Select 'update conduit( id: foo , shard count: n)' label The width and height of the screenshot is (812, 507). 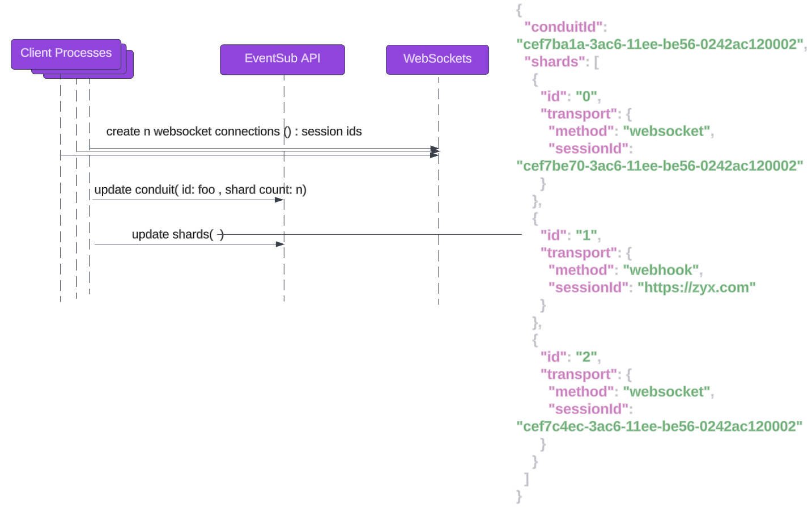tap(200, 190)
